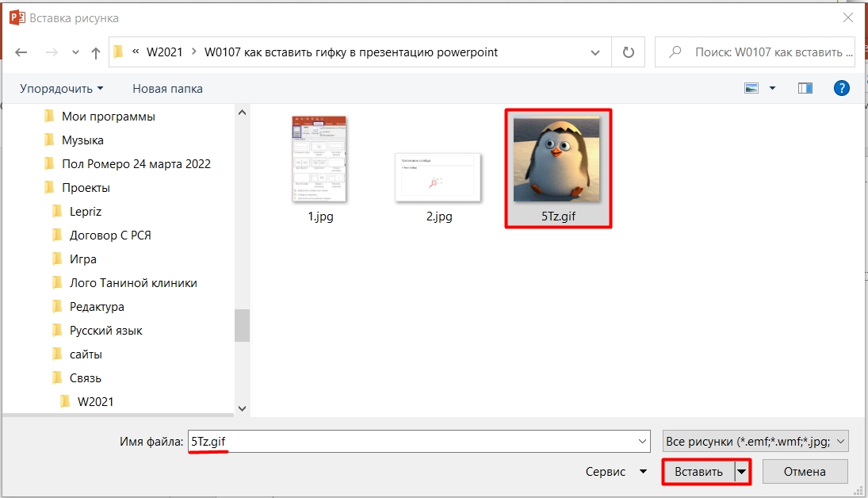868x498 pixels.
Task: Click the current folder name in address bar
Action: (351, 52)
